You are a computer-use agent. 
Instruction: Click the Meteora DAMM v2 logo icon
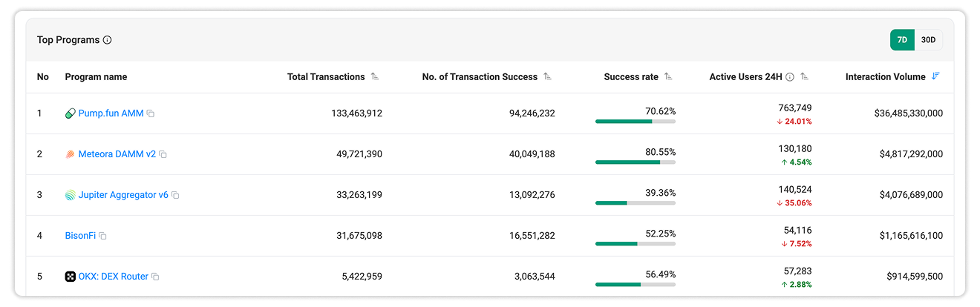[71, 154]
